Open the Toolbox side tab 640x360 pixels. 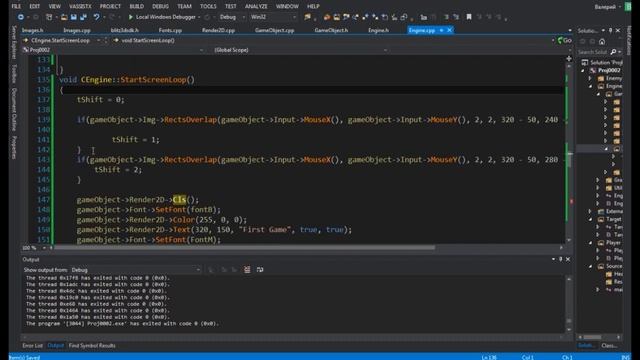[14, 73]
